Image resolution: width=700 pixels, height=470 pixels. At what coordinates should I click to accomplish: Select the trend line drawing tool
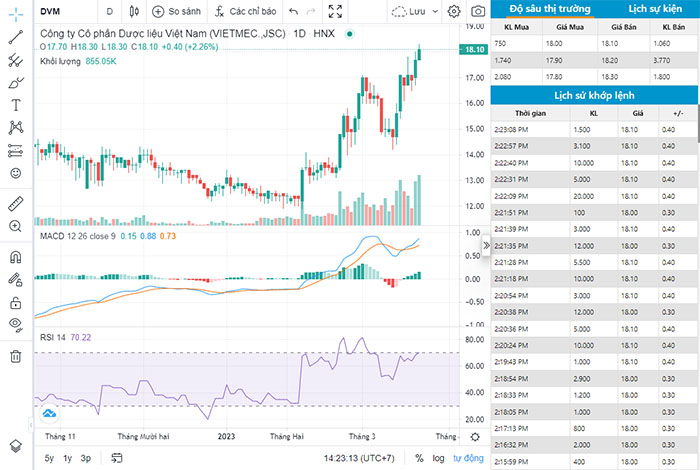pyautogui.click(x=16, y=37)
